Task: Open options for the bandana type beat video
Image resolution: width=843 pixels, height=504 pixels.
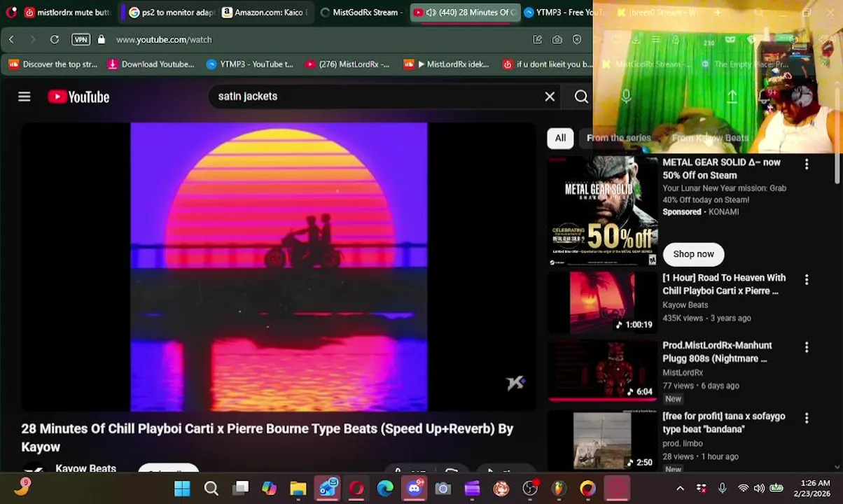Action: [x=807, y=418]
